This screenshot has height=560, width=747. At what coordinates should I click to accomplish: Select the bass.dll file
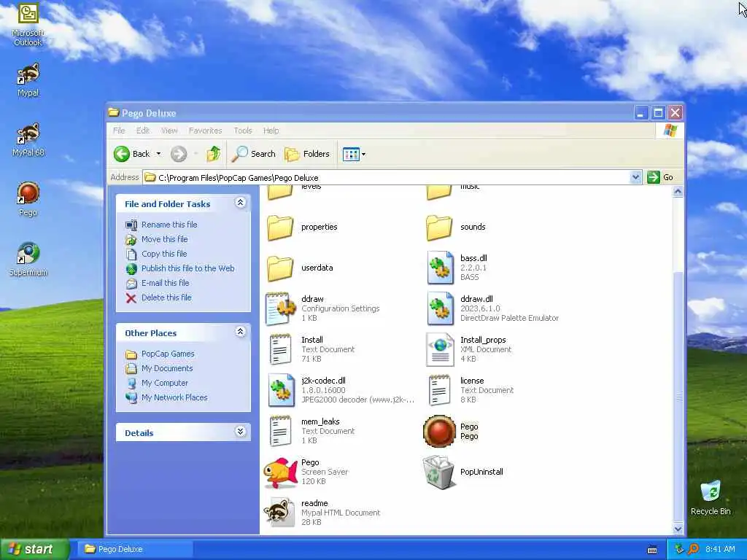tap(457, 268)
